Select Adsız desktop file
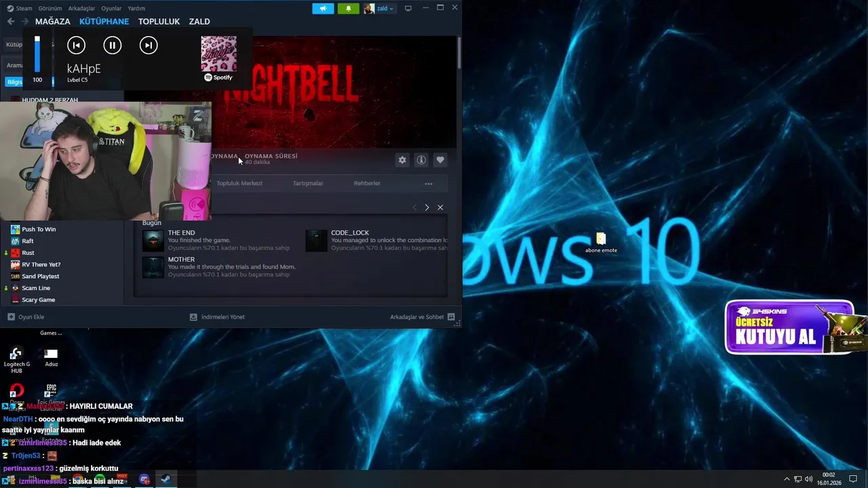This screenshot has width=868, height=488. click(52, 358)
